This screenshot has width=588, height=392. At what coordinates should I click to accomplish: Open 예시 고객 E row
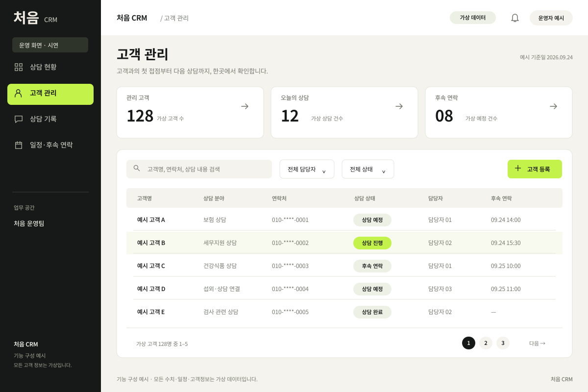tap(344, 312)
